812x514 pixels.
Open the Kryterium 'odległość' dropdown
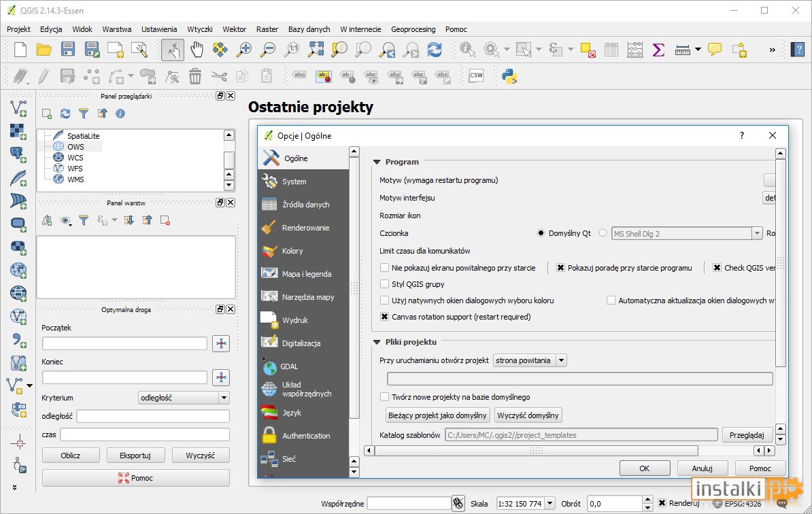click(x=184, y=398)
